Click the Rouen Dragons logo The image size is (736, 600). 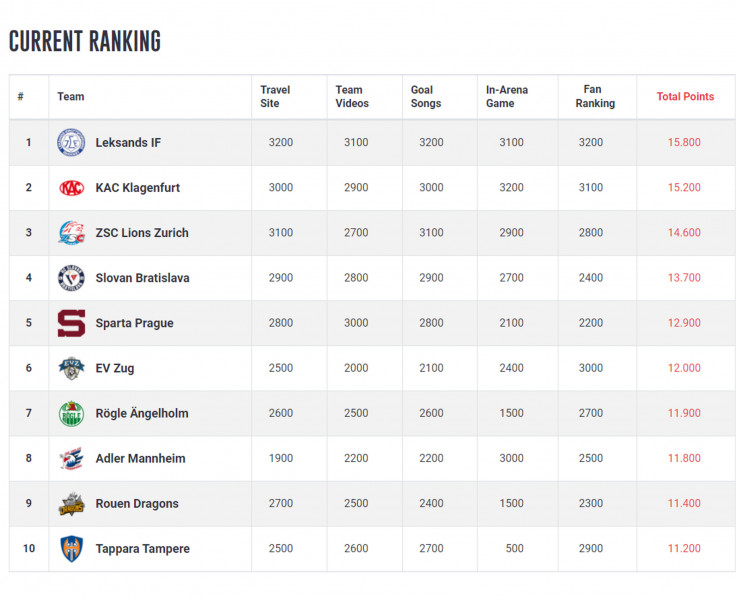coord(71,504)
